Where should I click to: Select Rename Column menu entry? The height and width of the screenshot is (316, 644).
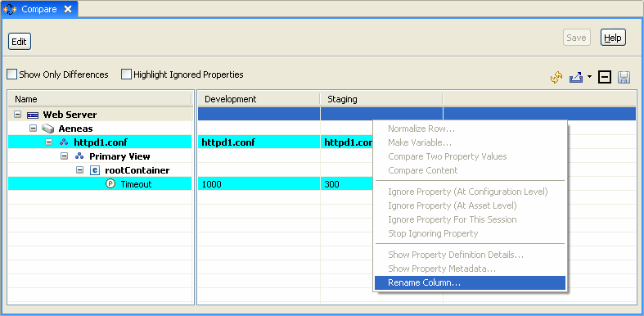point(470,282)
